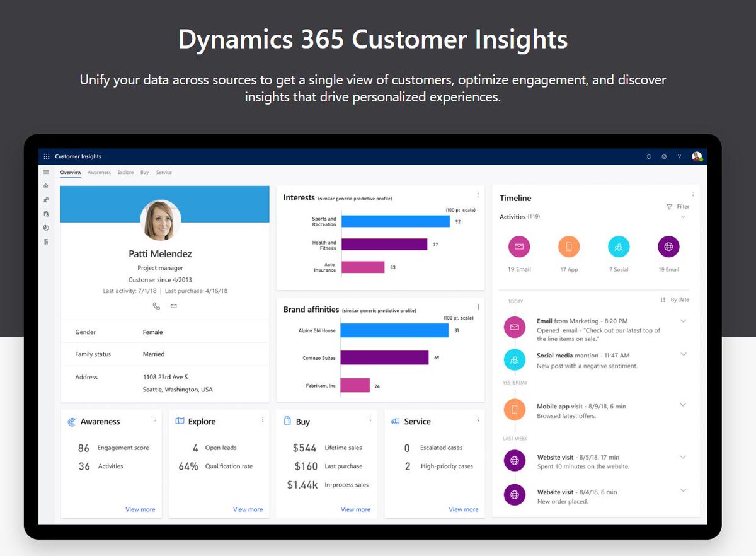The image size is (756, 556).
Task: Click Patti Melendez's profile avatar in the top bar
Action: pos(697,156)
